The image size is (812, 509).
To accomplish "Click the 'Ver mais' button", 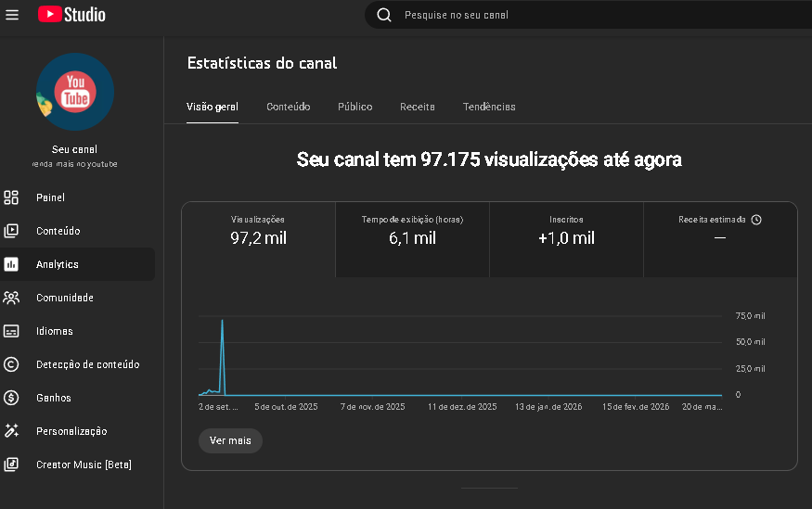I will pos(230,440).
